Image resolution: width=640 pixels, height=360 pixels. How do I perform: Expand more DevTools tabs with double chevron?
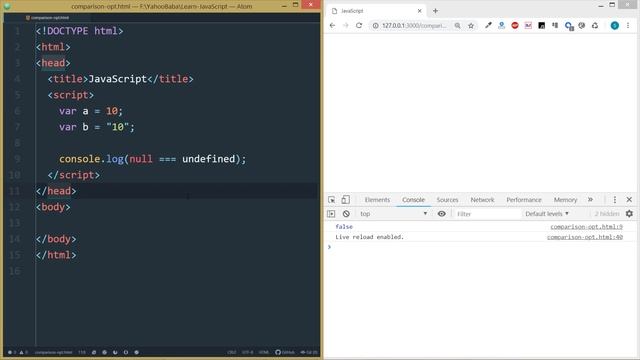click(x=590, y=200)
